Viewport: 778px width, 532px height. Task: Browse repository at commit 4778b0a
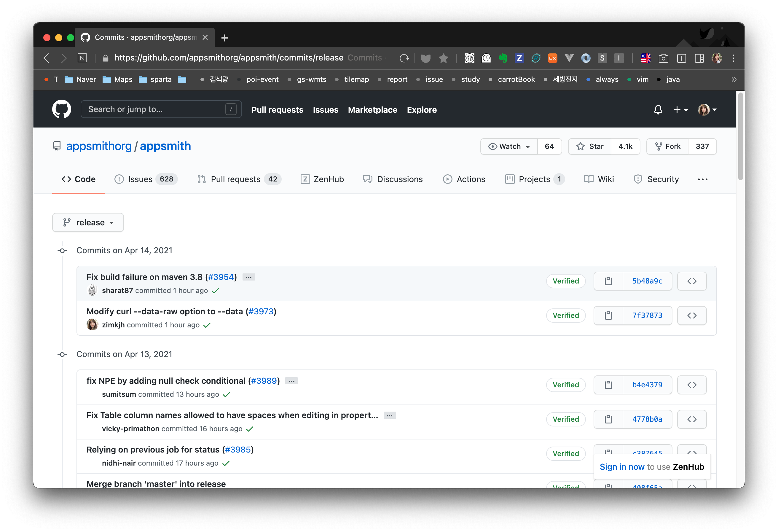click(692, 419)
